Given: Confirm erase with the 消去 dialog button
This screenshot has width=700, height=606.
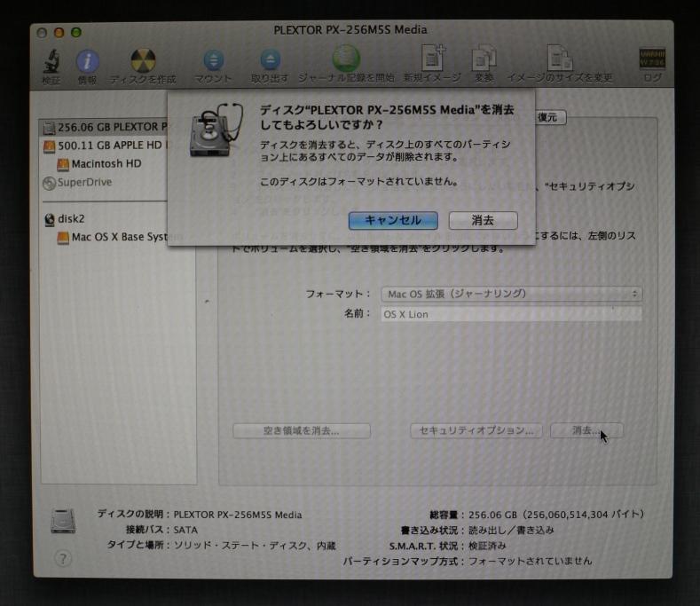Looking at the screenshot, I should click(x=483, y=220).
